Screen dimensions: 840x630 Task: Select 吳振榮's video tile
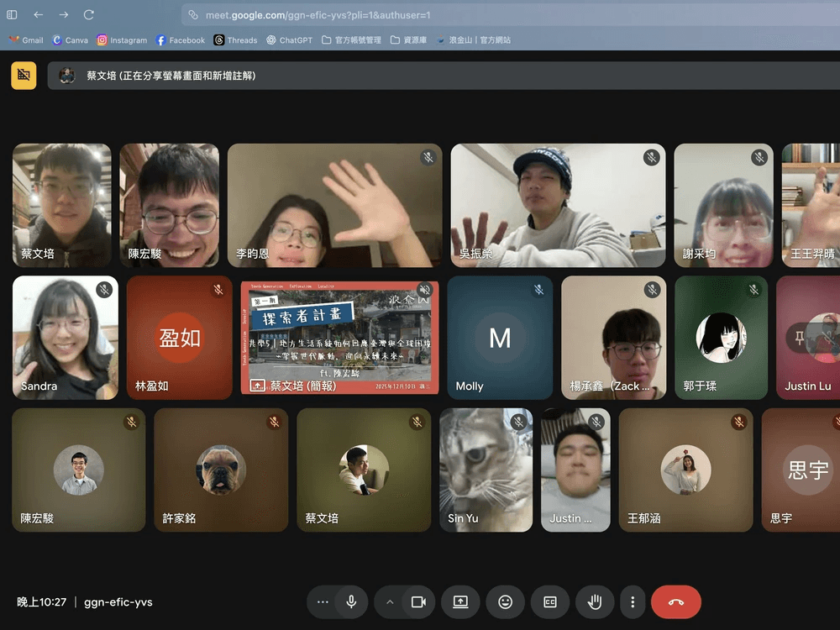tap(559, 205)
